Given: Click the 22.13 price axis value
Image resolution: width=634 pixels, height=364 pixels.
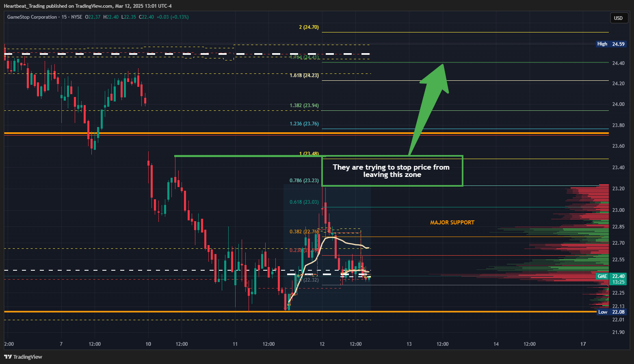Looking at the screenshot, I should click(x=618, y=306).
